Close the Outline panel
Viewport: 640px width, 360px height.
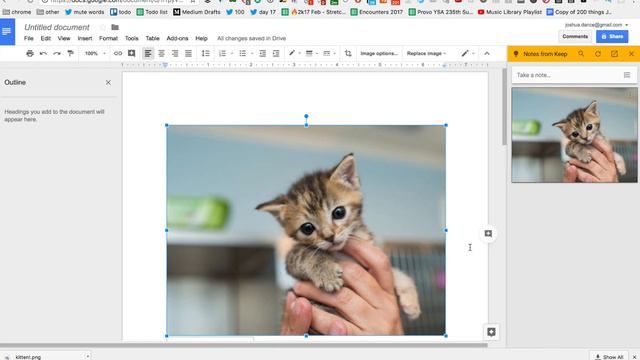108,82
